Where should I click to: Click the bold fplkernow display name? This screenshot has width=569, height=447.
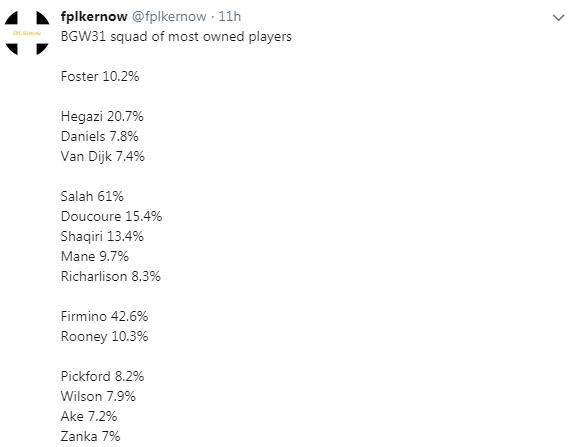point(94,16)
